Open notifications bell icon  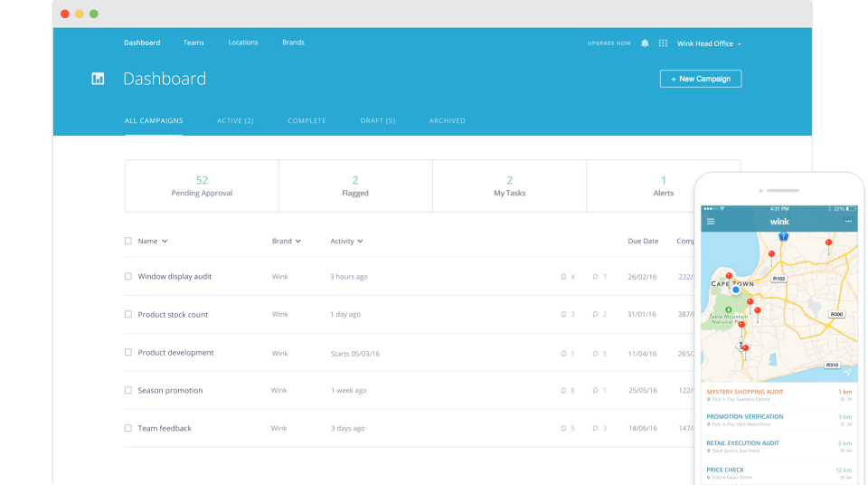pyautogui.click(x=645, y=43)
